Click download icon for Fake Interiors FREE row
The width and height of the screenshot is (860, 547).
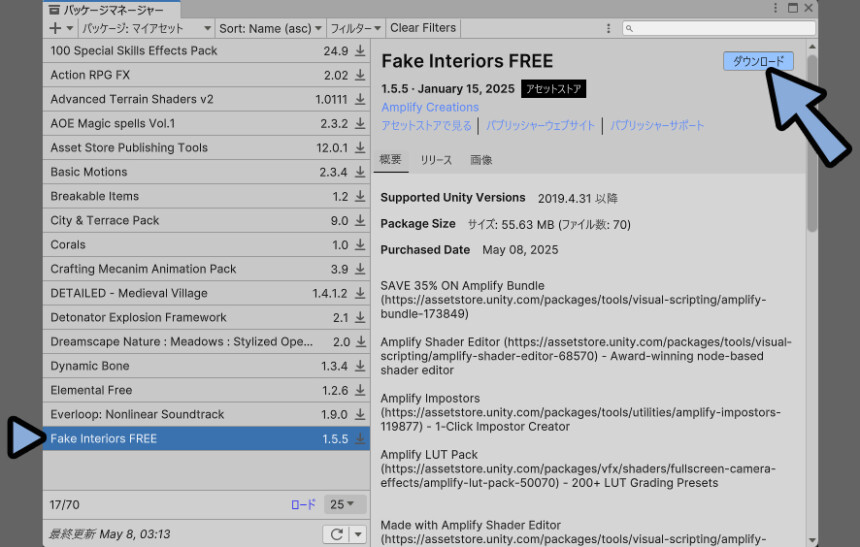[360, 438]
